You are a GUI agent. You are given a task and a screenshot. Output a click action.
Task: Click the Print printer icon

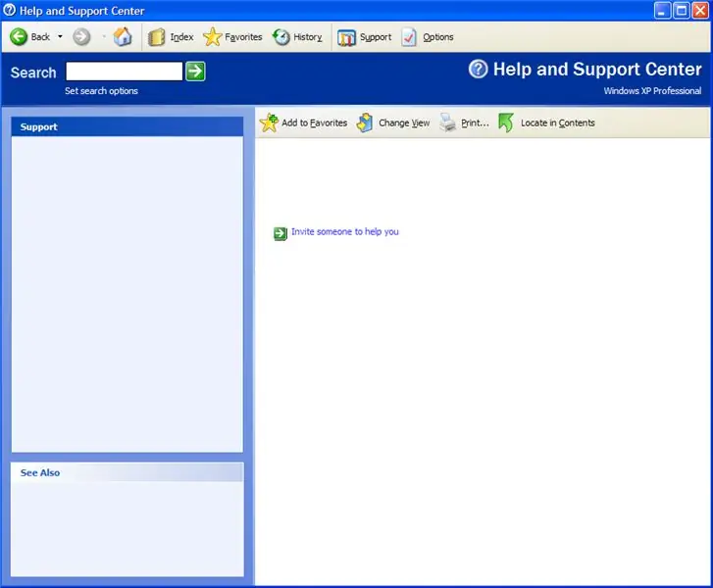448,122
